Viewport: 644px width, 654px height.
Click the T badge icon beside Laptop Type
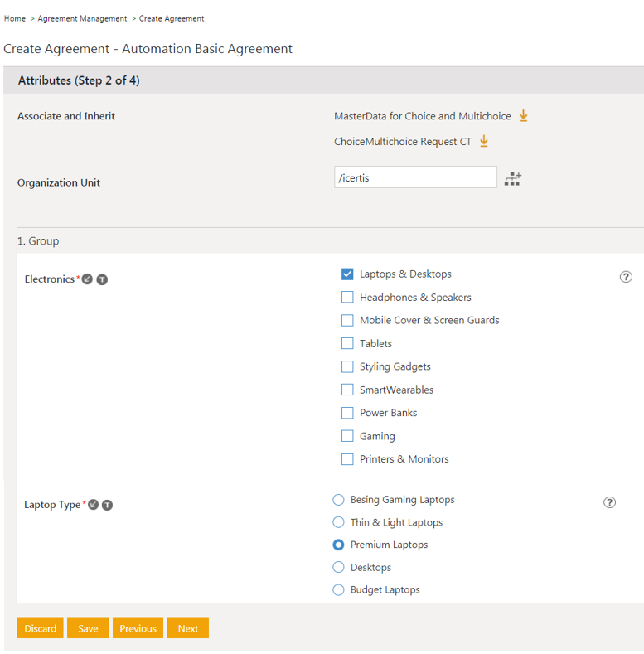pyautogui.click(x=107, y=505)
